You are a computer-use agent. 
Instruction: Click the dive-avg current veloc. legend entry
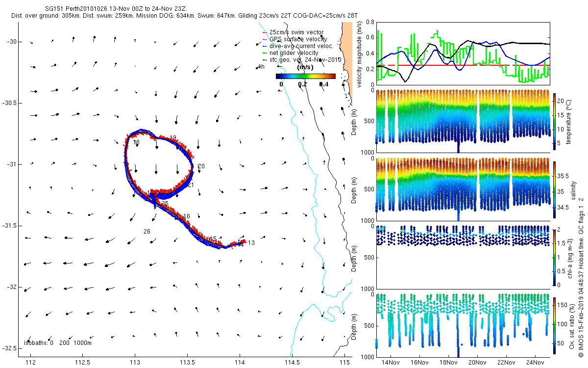pyautogui.click(x=298, y=46)
